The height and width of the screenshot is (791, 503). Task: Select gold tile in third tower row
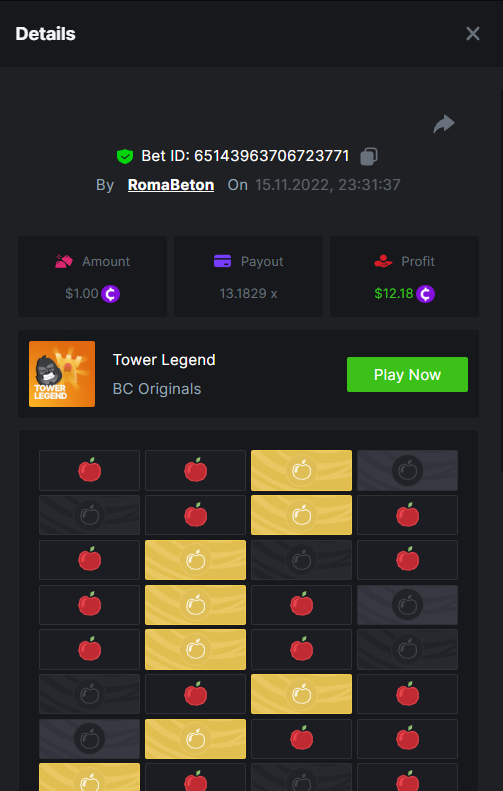[x=195, y=560]
